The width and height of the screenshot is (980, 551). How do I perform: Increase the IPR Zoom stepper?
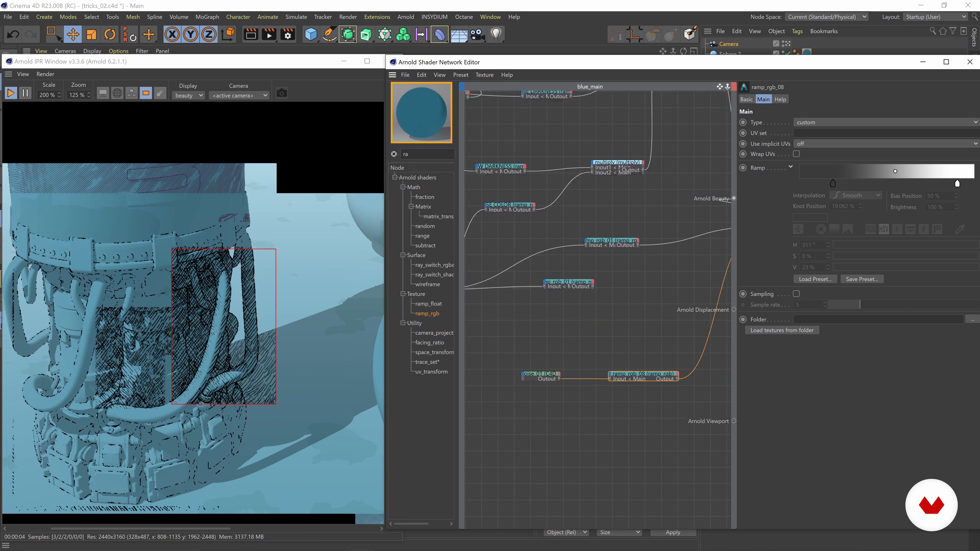pos(89,93)
